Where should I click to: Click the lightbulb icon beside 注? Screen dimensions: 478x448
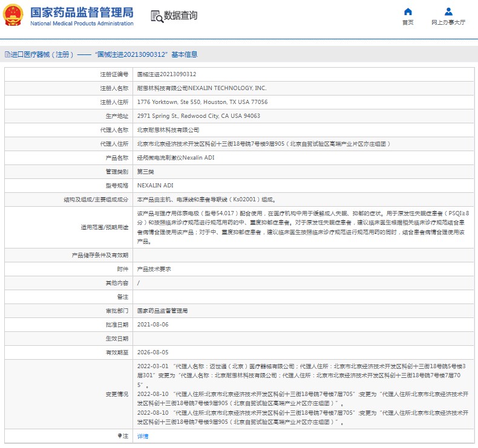coord(120,436)
